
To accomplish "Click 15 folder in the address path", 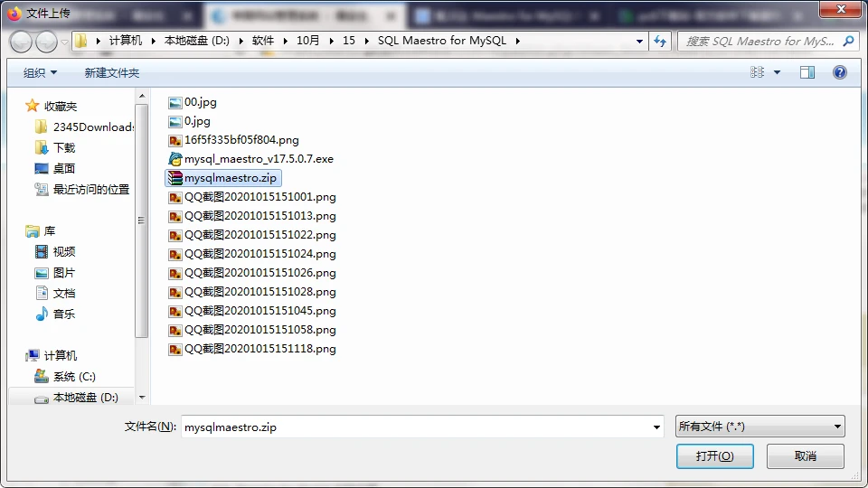I will pos(349,41).
